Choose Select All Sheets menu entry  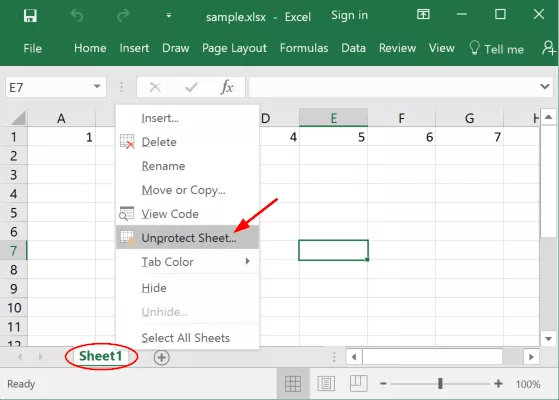[x=188, y=338]
